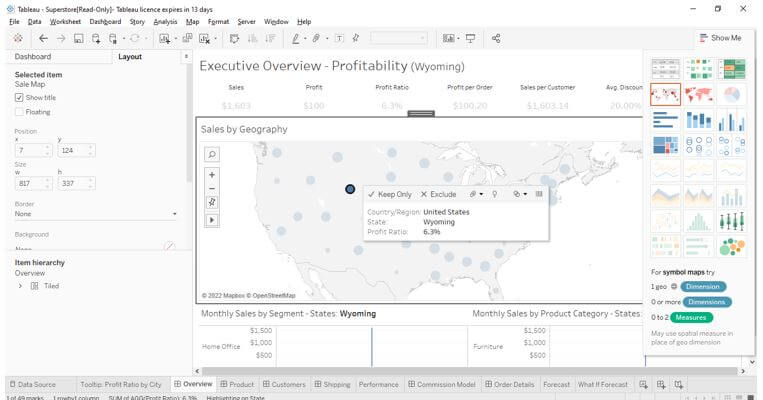Open the map tools arrow flyout
The image size is (763, 400).
pos(212,220)
